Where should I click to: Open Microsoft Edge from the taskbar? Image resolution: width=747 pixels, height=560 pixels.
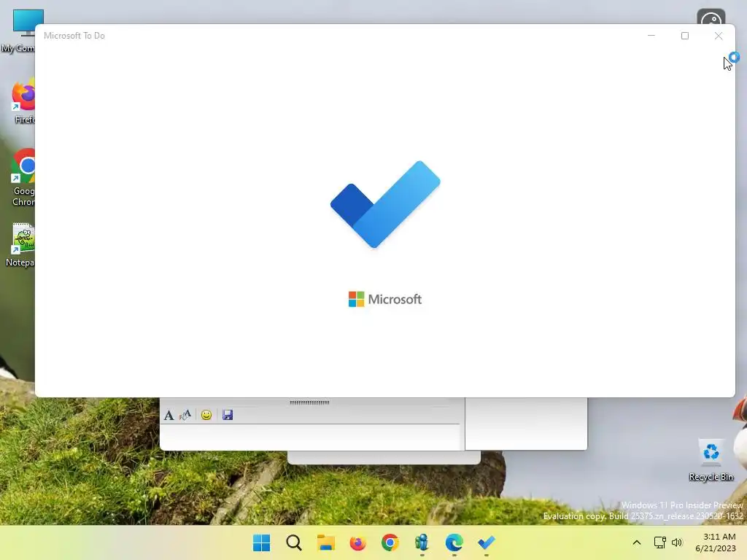tap(454, 542)
